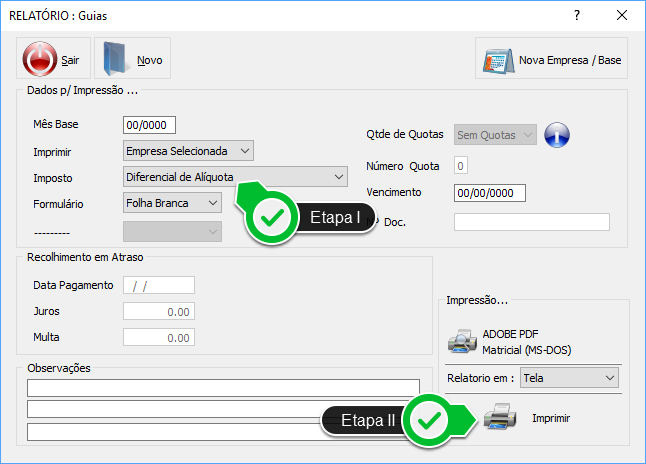Click the help question mark in title bar

(577, 16)
